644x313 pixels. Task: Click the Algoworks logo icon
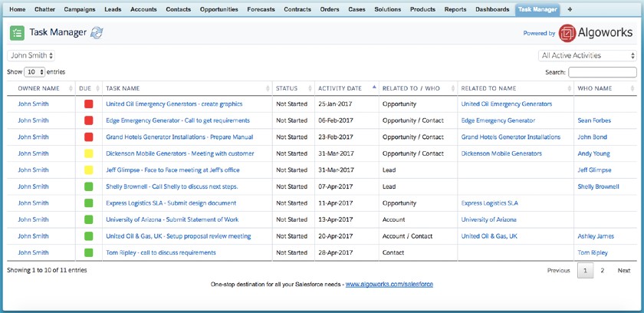[x=567, y=33]
